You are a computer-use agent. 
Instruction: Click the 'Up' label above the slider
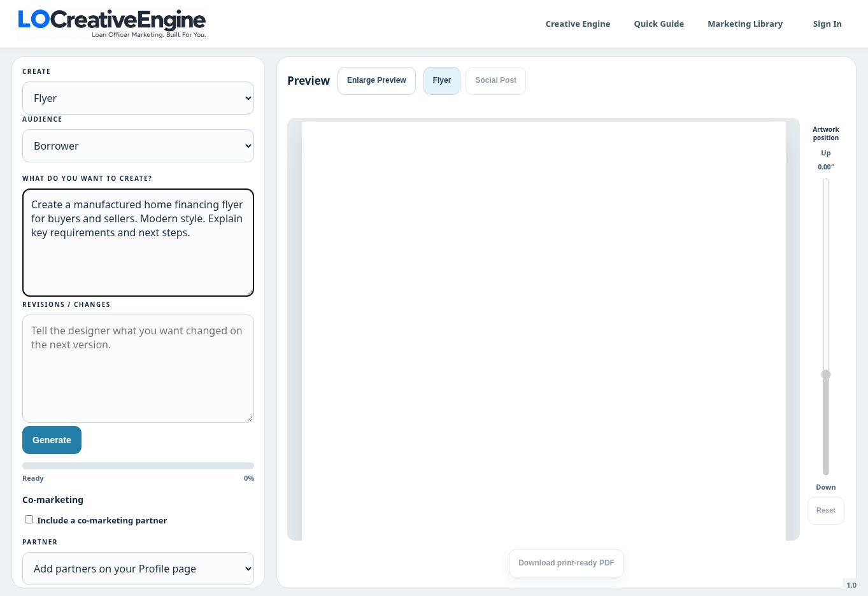826,153
